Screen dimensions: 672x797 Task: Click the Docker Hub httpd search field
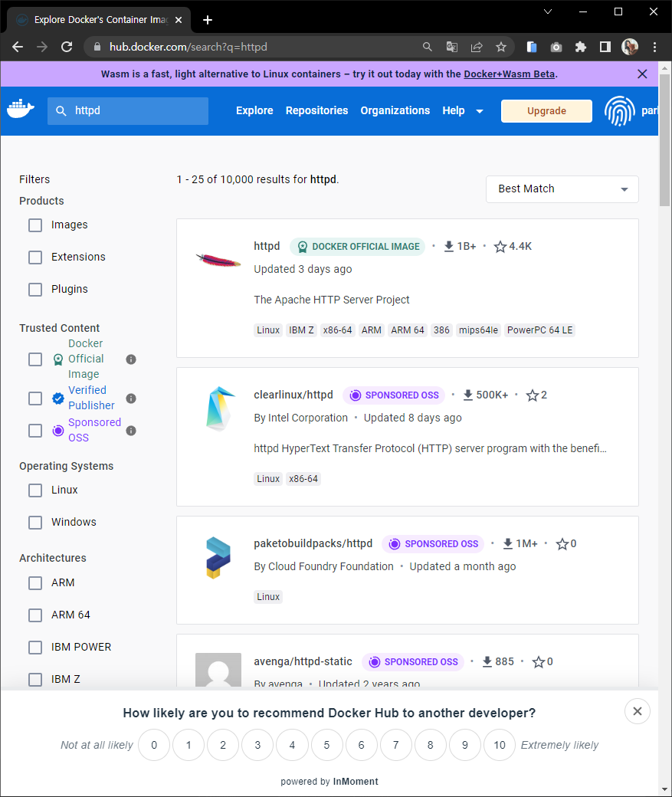(x=128, y=111)
